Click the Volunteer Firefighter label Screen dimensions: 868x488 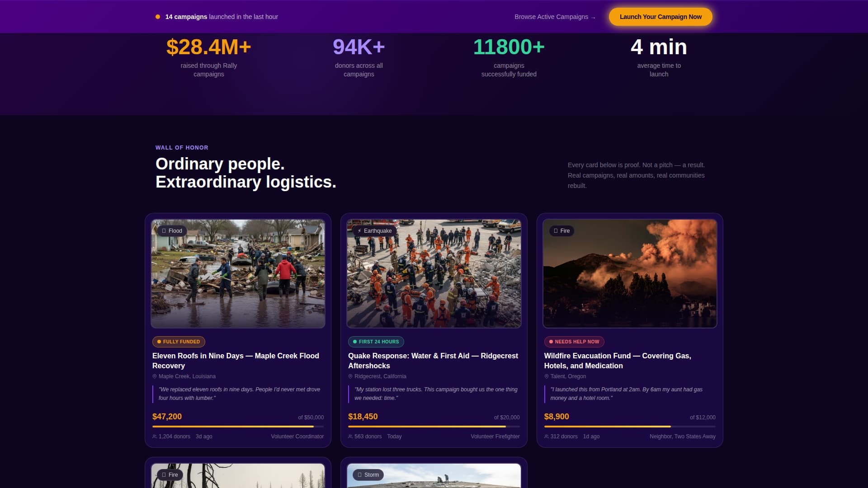coord(495,436)
